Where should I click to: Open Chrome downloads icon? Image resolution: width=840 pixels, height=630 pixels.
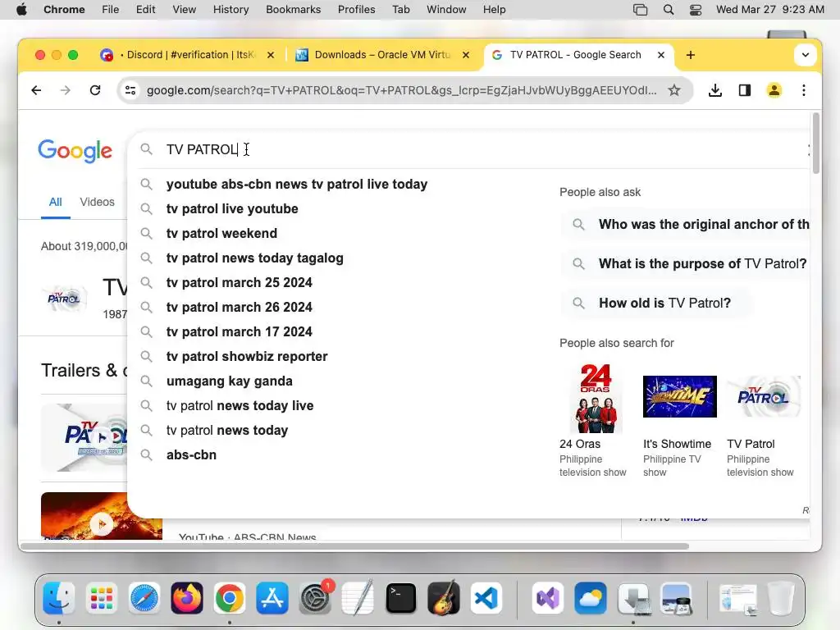[x=714, y=90]
